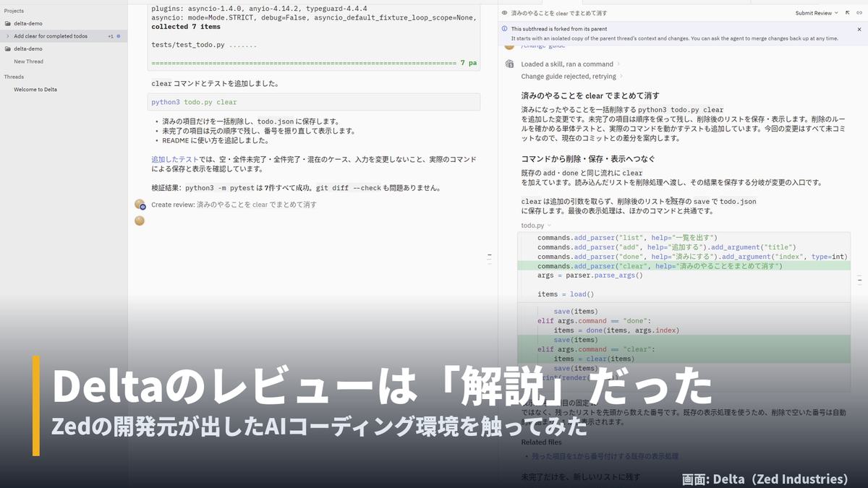The width and height of the screenshot is (868, 488).
Task: Click the avatar beside 'Create review'
Action: coord(140,205)
